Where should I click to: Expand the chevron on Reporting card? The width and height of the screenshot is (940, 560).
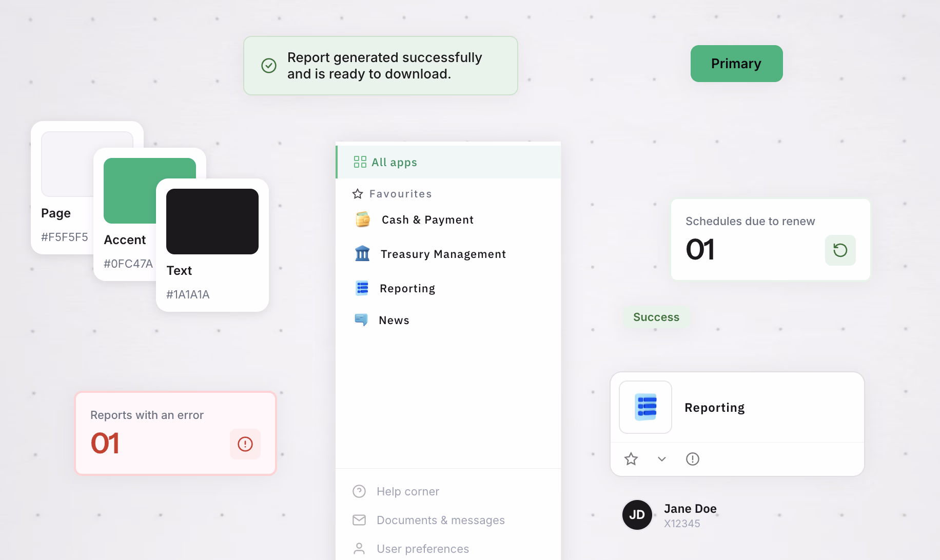pos(662,459)
